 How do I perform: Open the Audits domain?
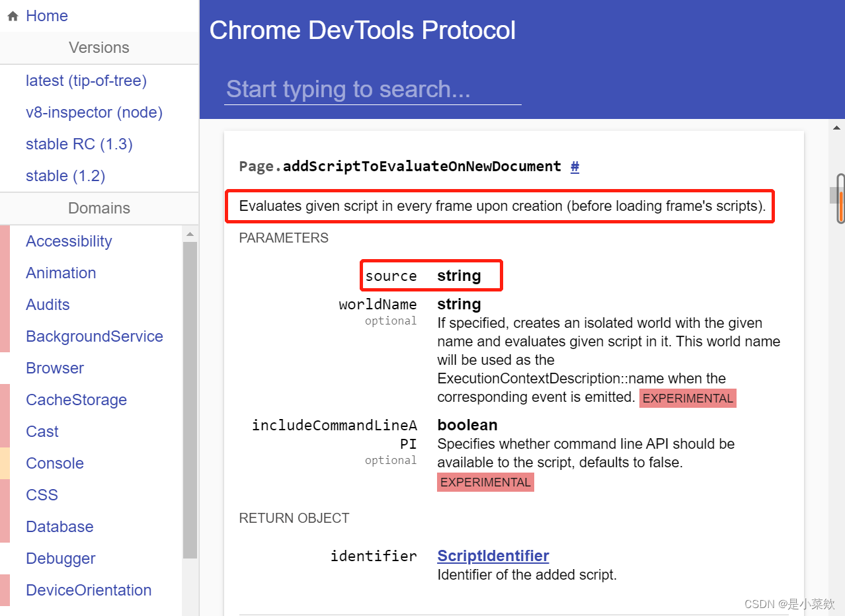[x=48, y=305]
